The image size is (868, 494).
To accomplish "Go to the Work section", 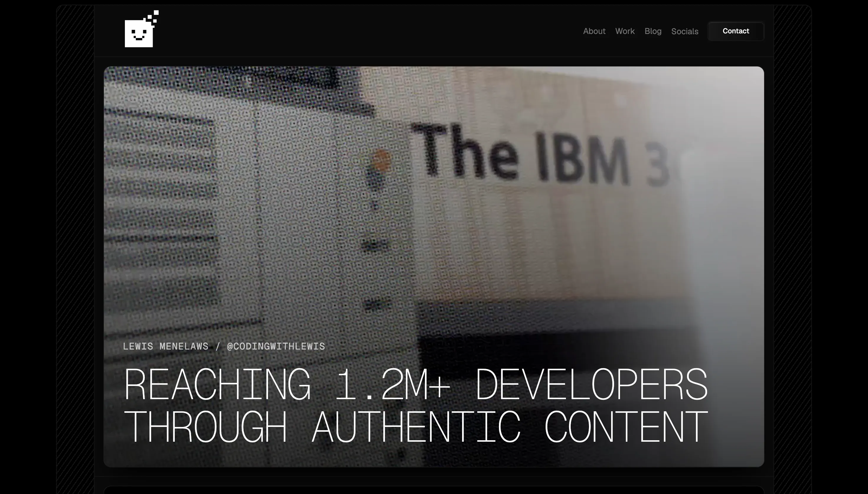I will 625,31.
